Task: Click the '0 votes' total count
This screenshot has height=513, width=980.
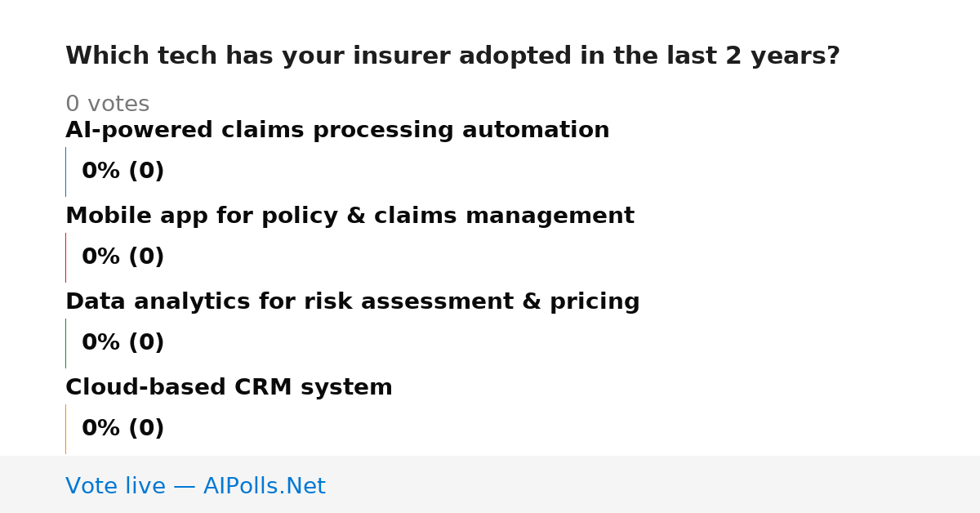Action: point(107,105)
